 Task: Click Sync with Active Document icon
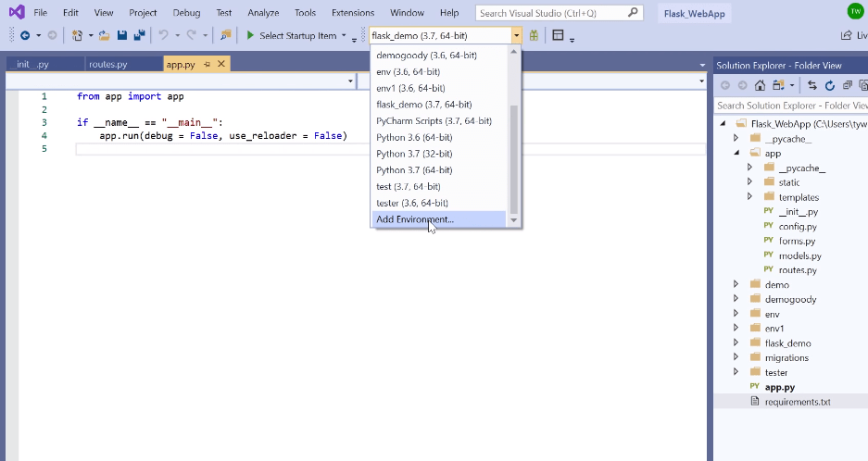click(812, 85)
